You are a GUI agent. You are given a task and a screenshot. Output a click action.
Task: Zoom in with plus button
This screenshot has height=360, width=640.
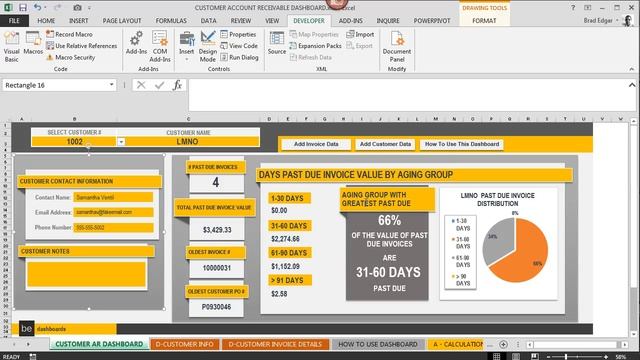(x=606, y=357)
